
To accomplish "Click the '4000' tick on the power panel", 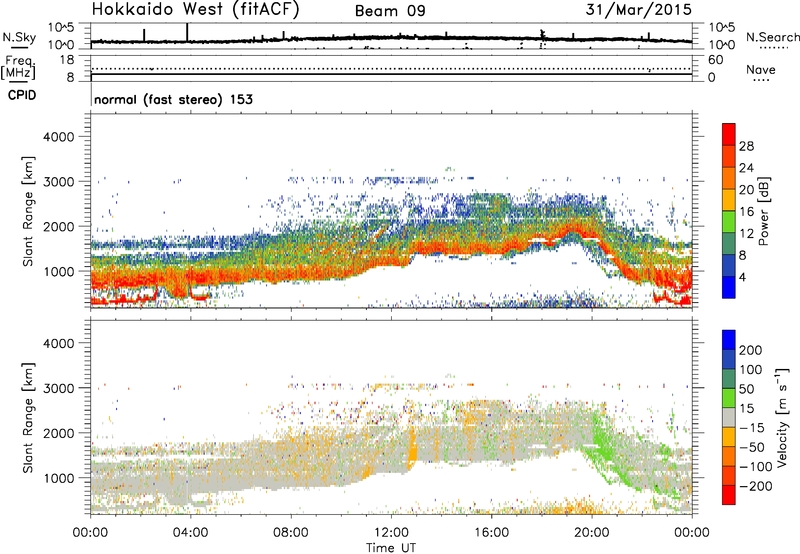I will point(58,137).
